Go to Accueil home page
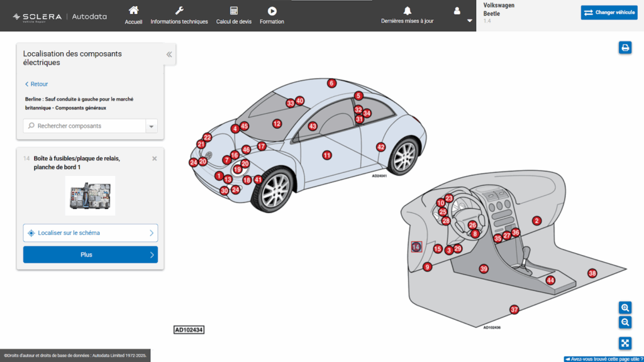The height and width of the screenshot is (362, 644). (133, 16)
